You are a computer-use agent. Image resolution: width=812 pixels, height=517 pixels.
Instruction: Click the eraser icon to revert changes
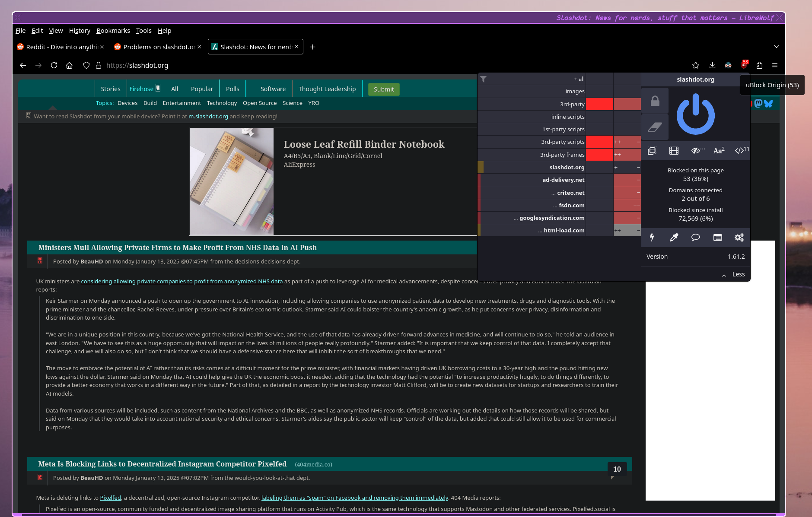655,127
